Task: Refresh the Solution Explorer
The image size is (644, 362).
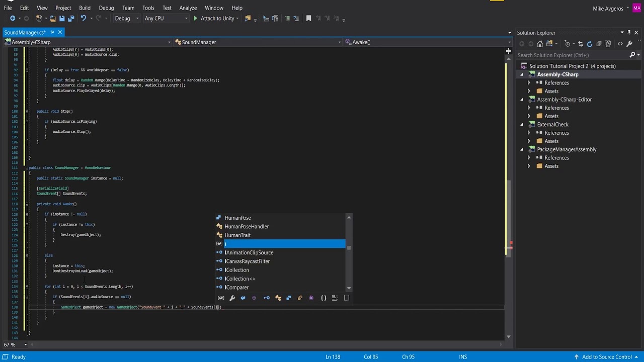Action: (590, 44)
